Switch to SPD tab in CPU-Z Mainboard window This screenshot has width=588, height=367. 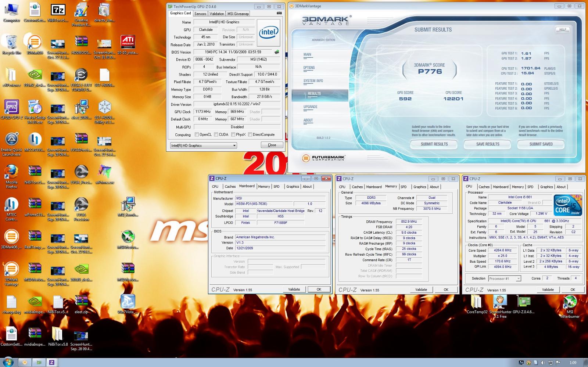tap(276, 187)
